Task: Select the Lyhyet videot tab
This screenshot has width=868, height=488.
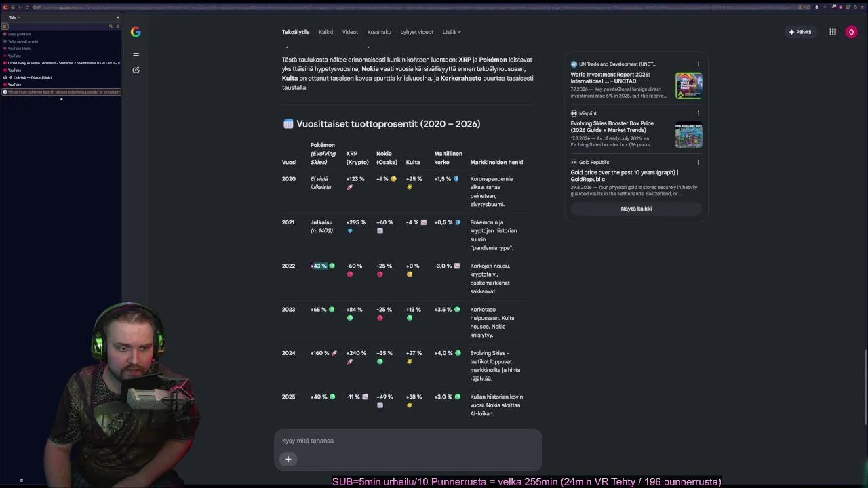Action: pos(416,32)
